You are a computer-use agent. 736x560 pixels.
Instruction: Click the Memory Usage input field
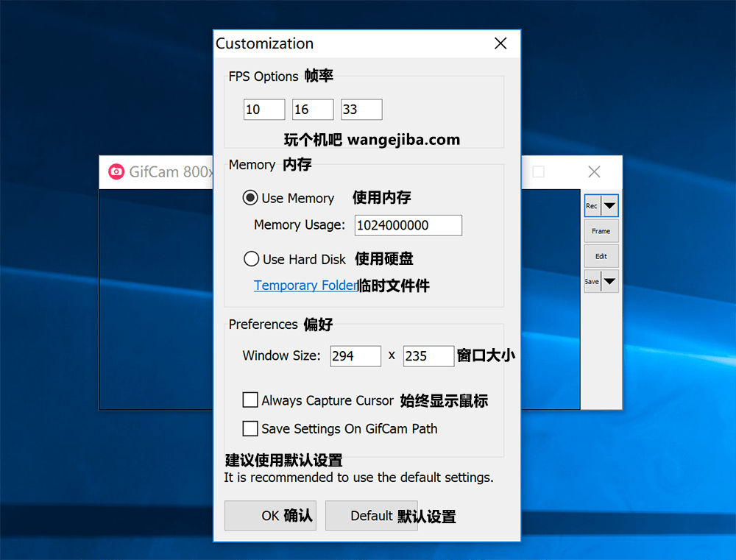(408, 225)
